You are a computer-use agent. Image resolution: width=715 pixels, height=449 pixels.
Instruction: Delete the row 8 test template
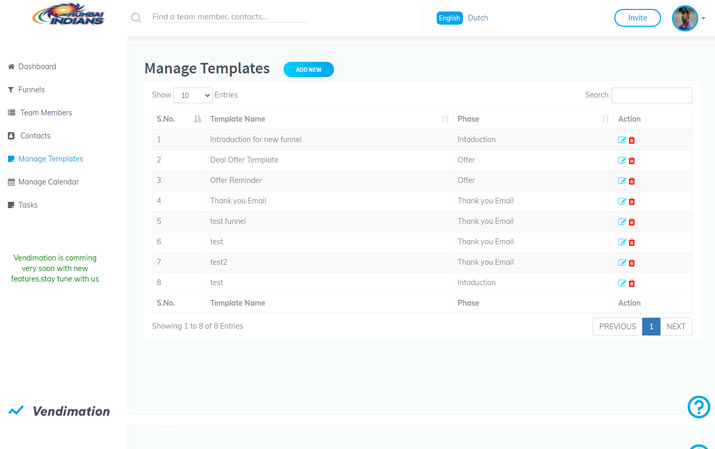(x=632, y=284)
